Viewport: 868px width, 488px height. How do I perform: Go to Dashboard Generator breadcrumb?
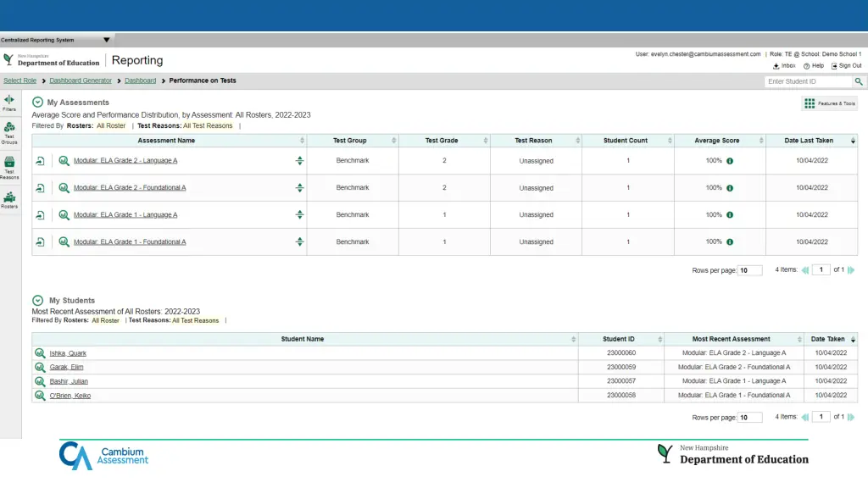81,80
